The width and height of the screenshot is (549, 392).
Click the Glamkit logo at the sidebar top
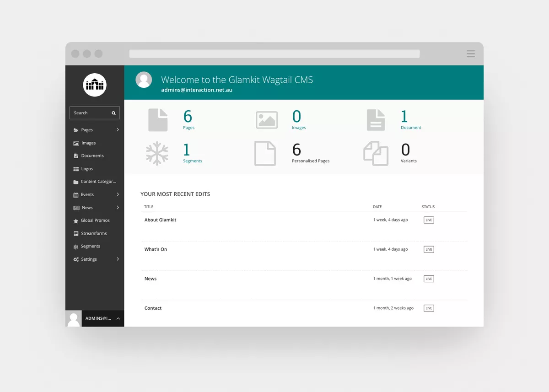click(x=94, y=85)
